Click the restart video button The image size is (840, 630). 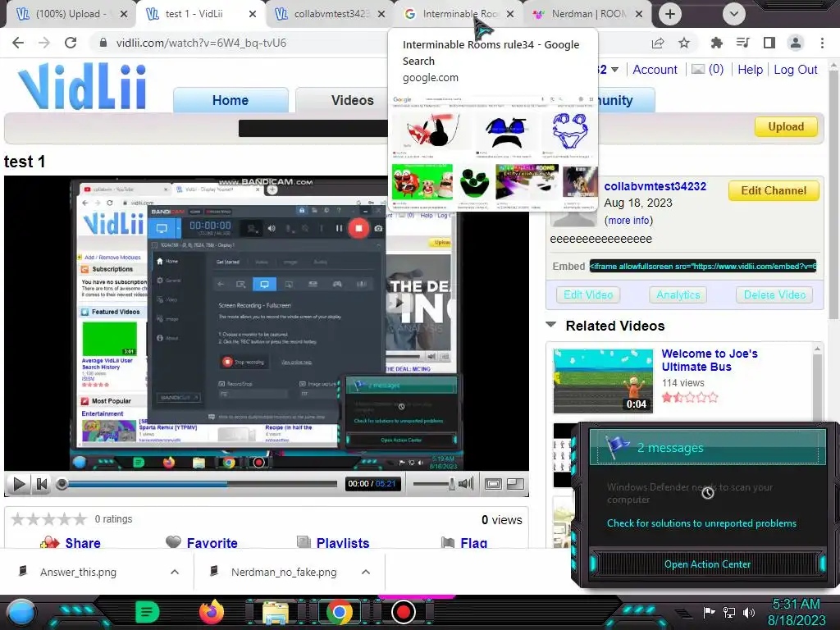(x=41, y=484)
